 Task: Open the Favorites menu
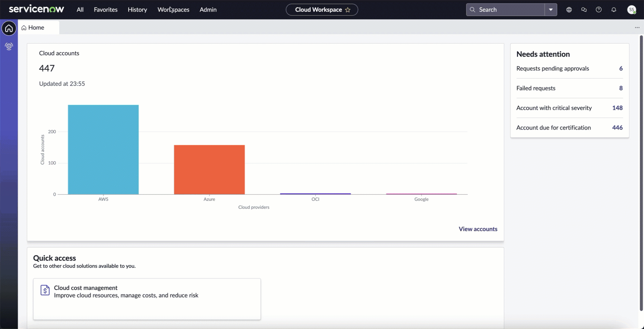[105, 10]
